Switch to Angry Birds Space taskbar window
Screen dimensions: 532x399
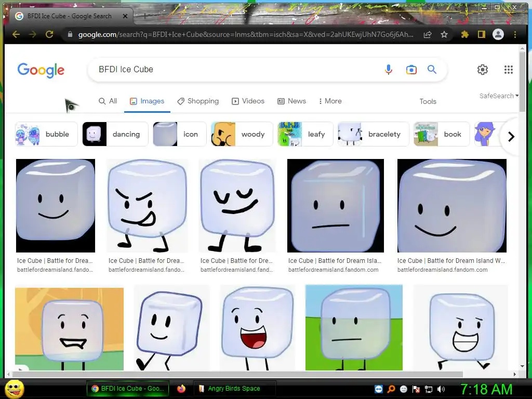coord(234,389)
